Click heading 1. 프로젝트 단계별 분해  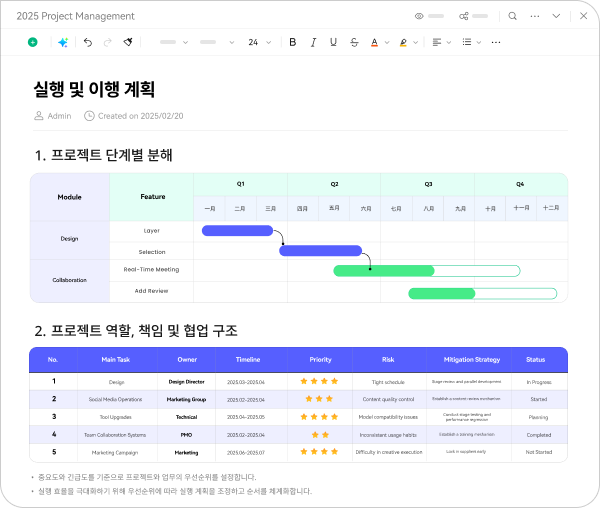tap(103, 155)
